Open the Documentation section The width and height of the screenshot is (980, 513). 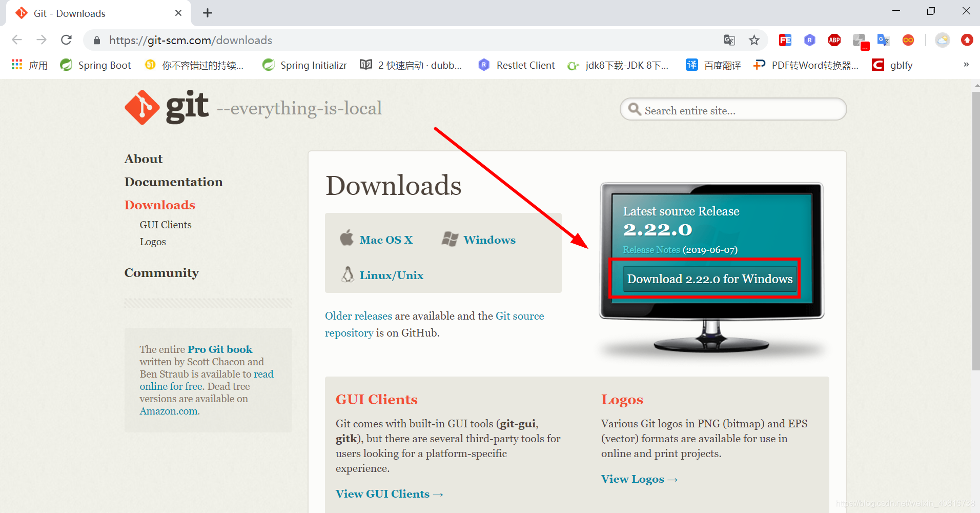[x=174, y=182]
